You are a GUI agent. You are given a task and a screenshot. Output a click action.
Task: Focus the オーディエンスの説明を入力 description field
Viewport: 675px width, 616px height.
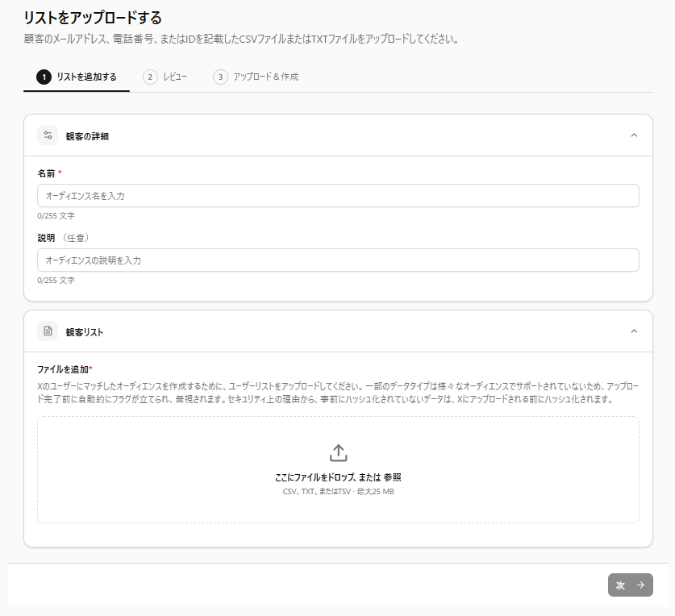[338, 260]
